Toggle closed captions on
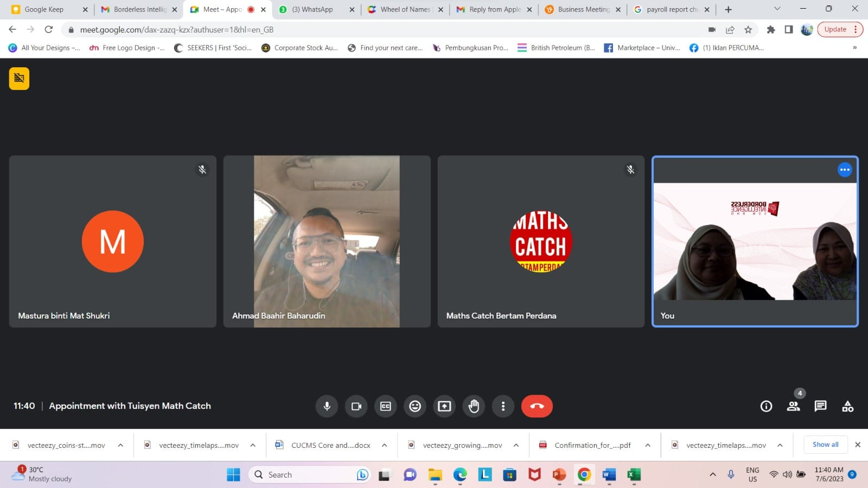The height and width of the screenshot is (488, 868). tap(386, 406)
